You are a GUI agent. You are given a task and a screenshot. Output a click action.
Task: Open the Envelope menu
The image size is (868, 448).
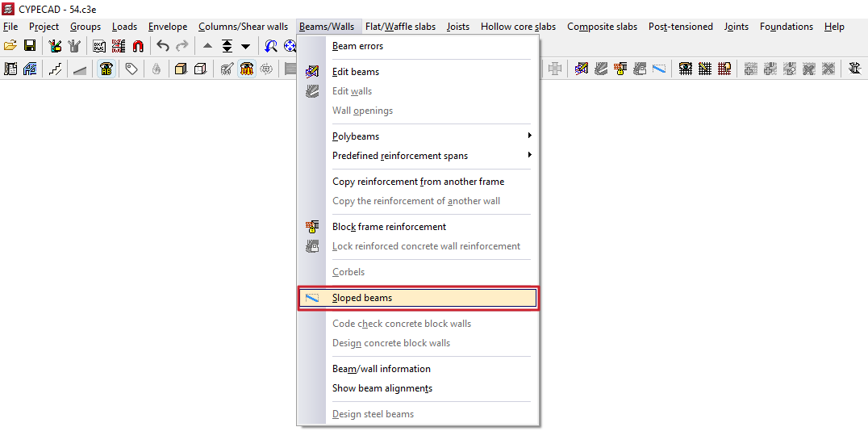click(168, 27)
